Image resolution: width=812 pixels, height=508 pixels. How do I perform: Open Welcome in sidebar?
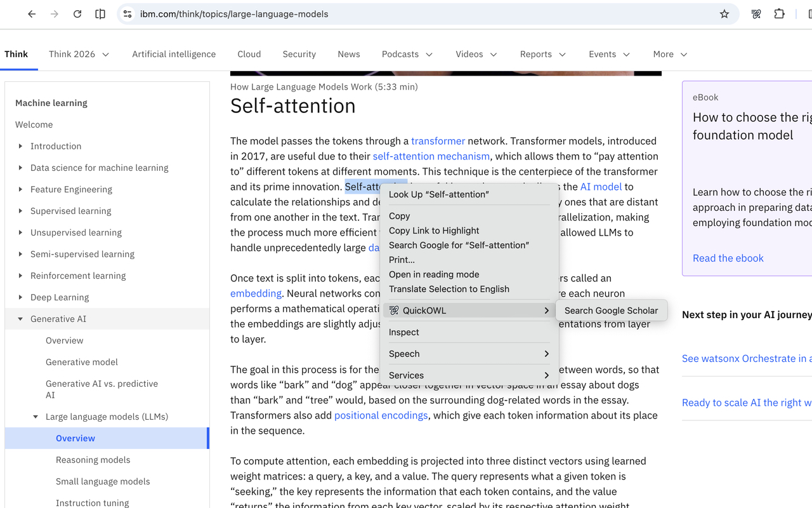tap(34, 124)
